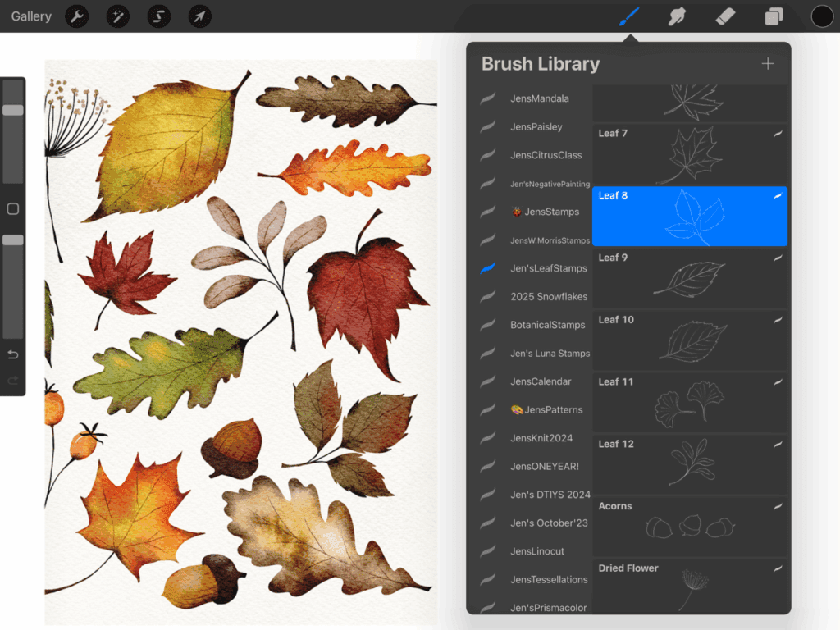The height and width of the screenshot is (630, 840).
Task: Tap the Brush tool icon
Action: point(629,16)
